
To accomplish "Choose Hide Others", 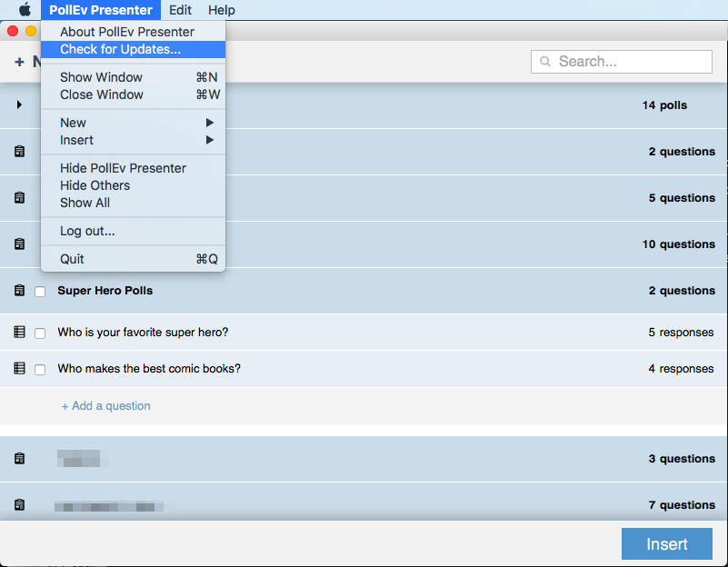I will [x=134, y=185].
